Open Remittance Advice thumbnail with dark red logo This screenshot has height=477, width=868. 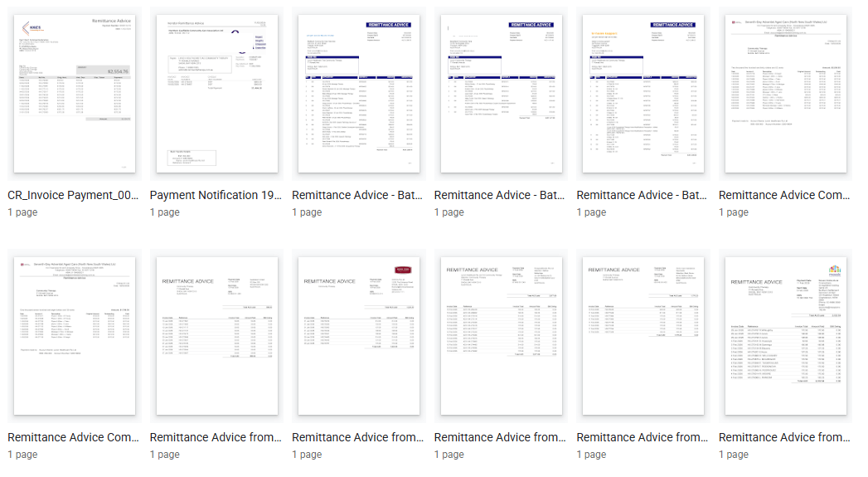coord(358,336)
